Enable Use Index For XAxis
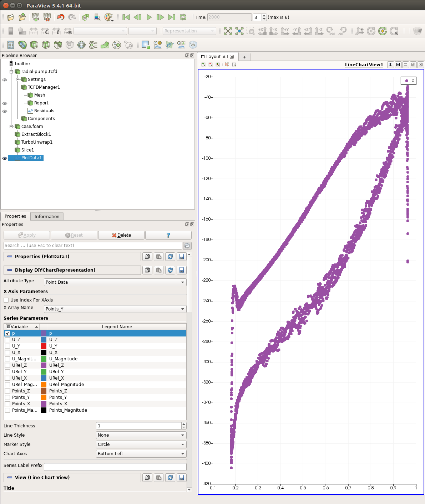Image resolution: width=425 pixels, height=504 pixels. 6,300
